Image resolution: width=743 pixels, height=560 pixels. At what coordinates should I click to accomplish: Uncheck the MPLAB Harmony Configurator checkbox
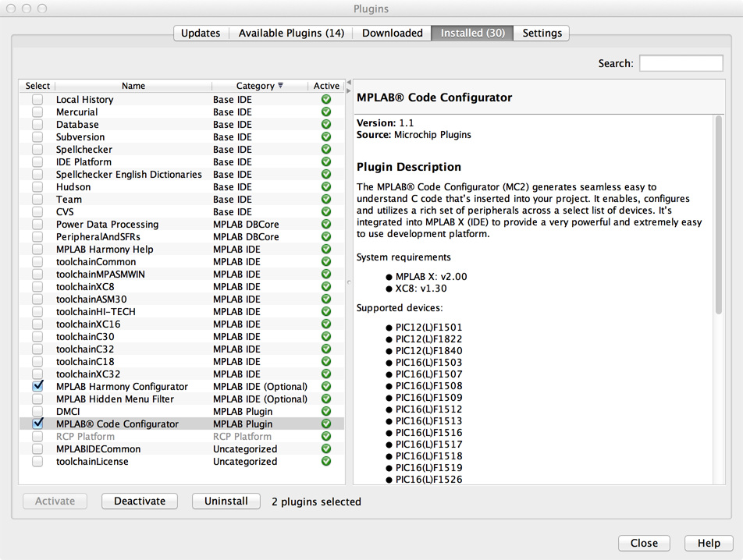(37, 387)
